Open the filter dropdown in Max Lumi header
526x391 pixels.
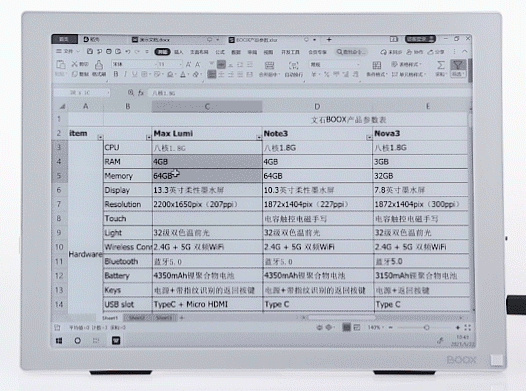(x=259, y=137)
